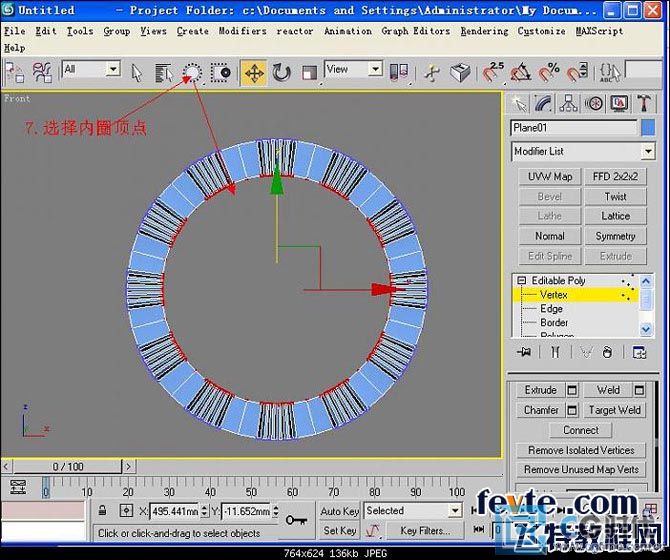Click the UVW Map modifier button
This screenshot has height=560, width=670.
(550, 176)
